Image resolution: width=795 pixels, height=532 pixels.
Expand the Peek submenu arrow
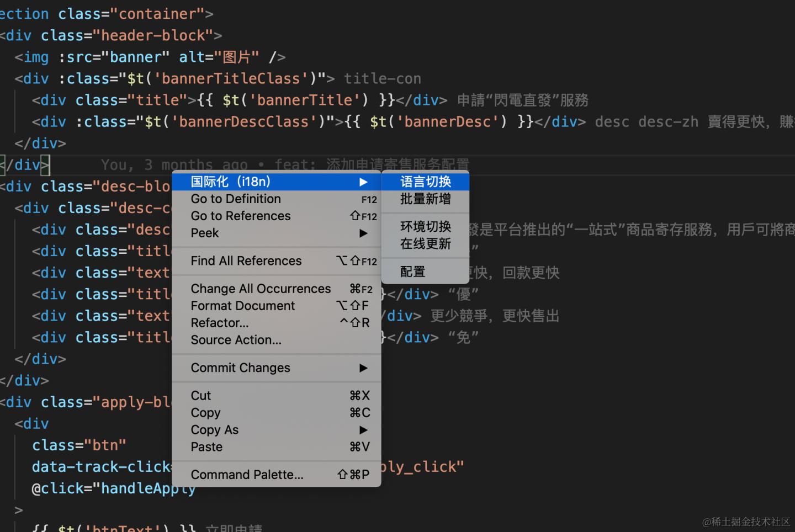[x=363, y=233]
